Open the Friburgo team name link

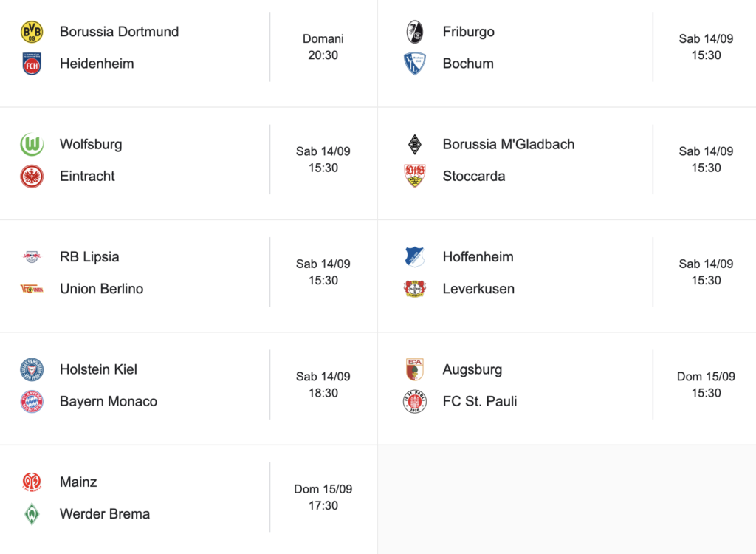pyautogui.click(x=468, y=32)
